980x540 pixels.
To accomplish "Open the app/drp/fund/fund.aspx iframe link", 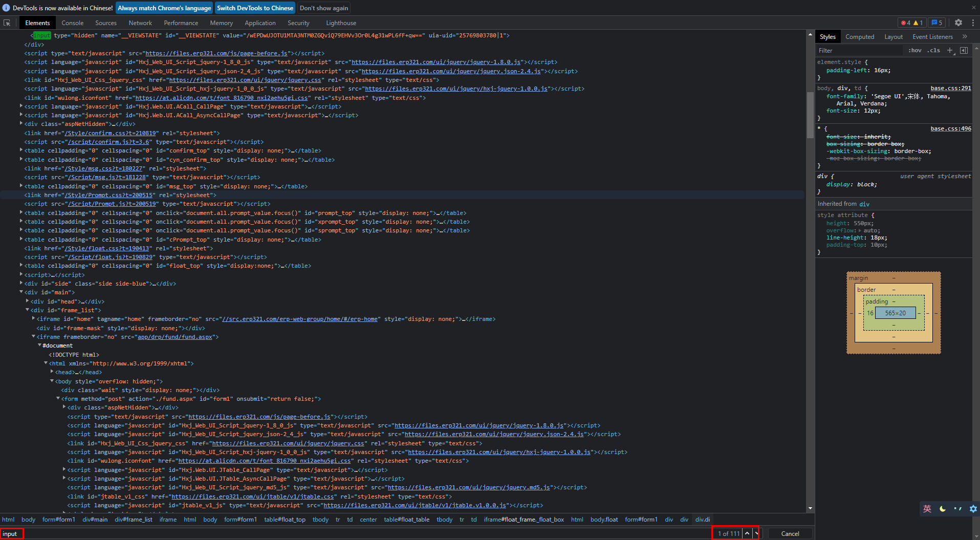I will (175, 337).
